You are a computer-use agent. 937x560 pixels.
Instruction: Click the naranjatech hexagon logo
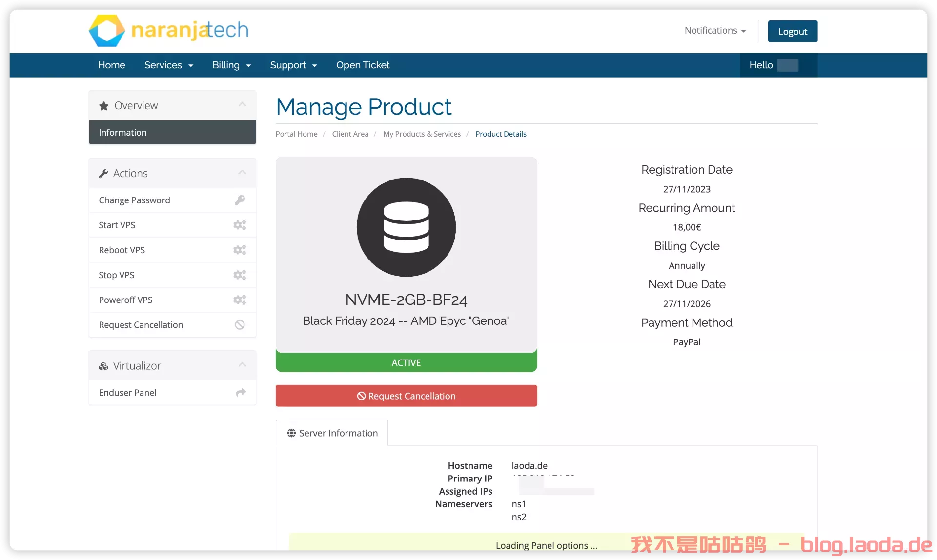107,30
